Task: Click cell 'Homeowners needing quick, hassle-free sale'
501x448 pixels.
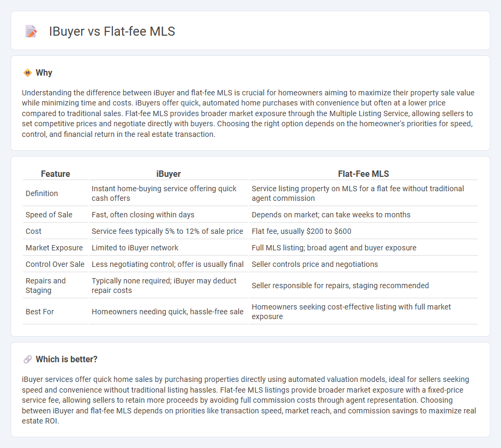Action: pyautogui.click(x=167, y=312)
